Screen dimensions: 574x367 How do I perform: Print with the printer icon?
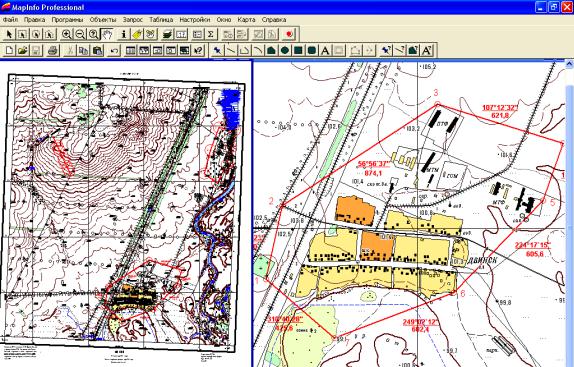coord(53,50)
